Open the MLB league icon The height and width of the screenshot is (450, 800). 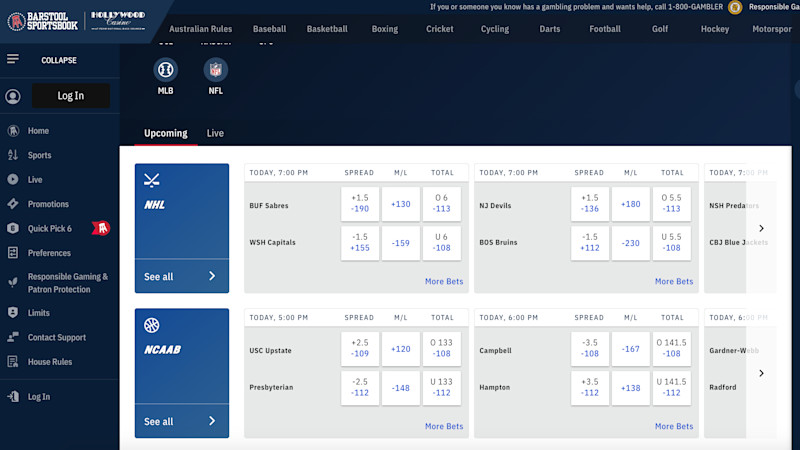point(165,70)
